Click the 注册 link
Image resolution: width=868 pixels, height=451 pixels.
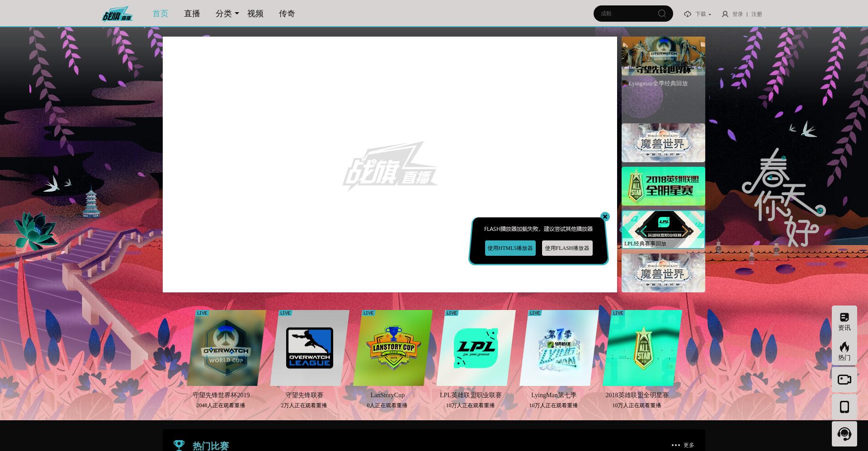[x=757, y=14]
